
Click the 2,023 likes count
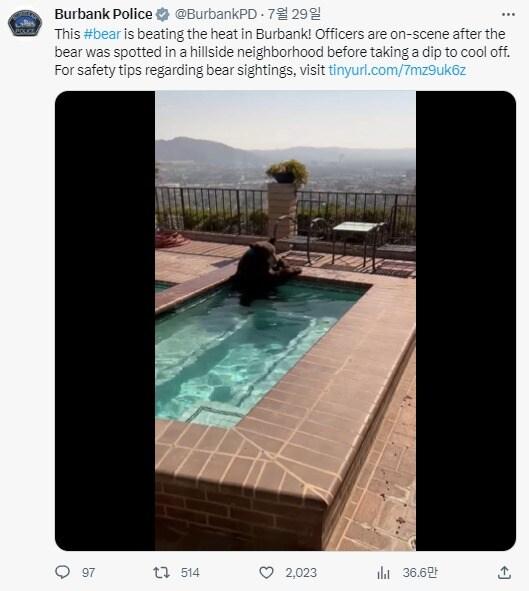301,573
